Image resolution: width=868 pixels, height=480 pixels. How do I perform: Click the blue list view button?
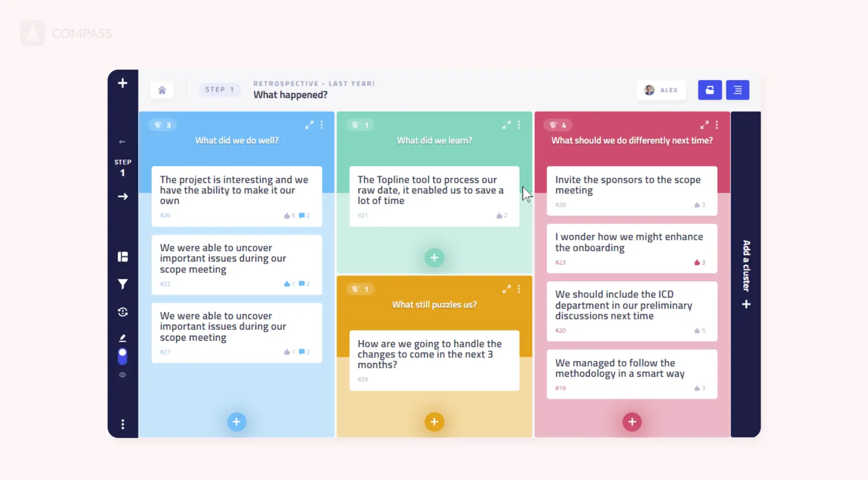(x=737, y=90)
